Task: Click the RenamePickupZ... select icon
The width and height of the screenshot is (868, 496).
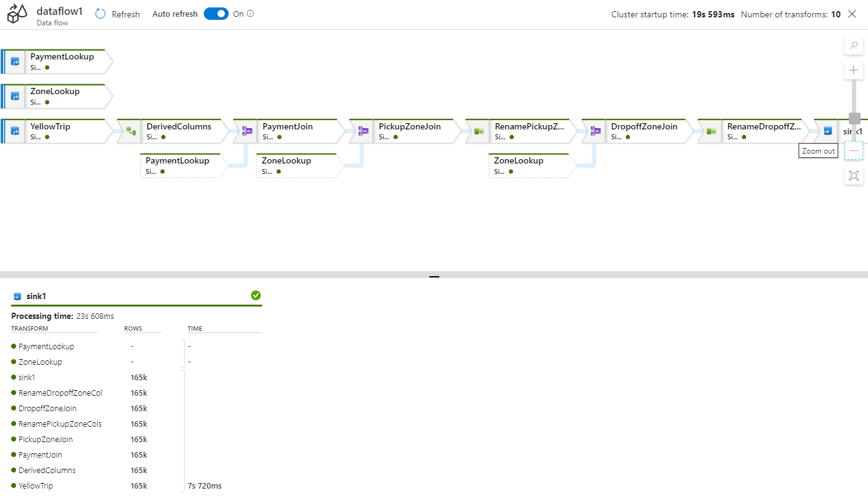Action: (x=479, y=131)
